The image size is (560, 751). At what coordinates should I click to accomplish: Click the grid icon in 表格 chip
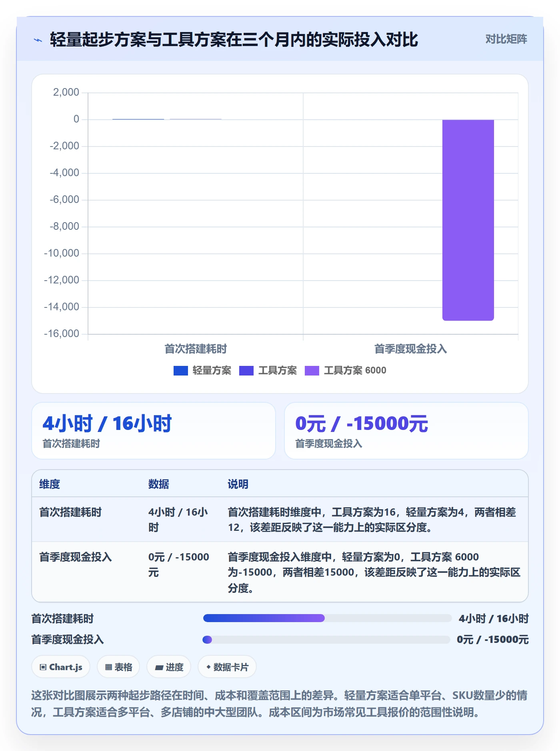(109, 667)
